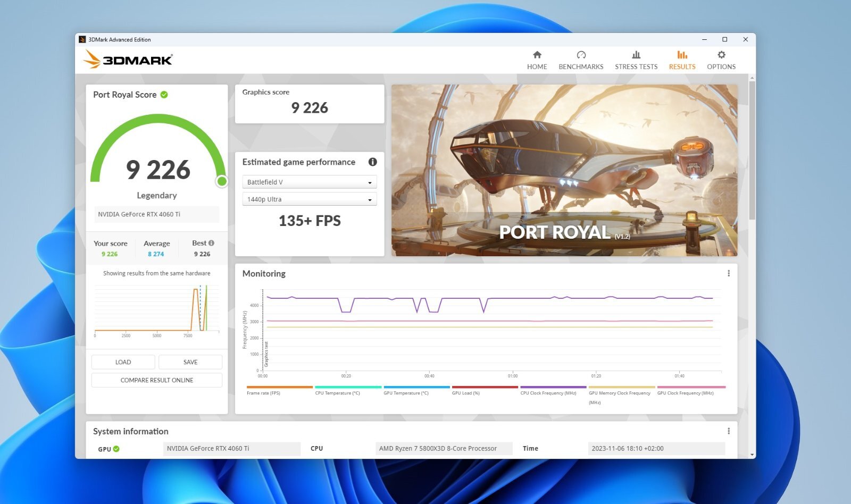Click the NVIDIA GeForce RTX 4060 Ti field under Legendary
The width and height of the screenshot is (851, 504).
point(157,214)
